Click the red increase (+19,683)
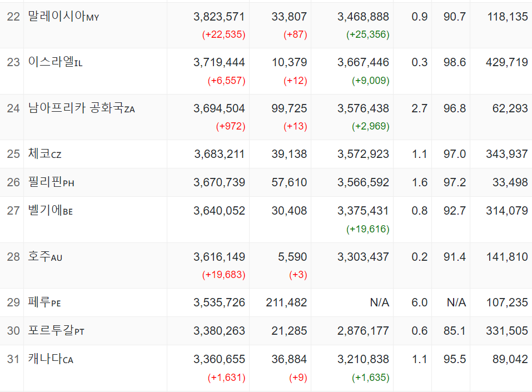 click(x=223, y=275)
